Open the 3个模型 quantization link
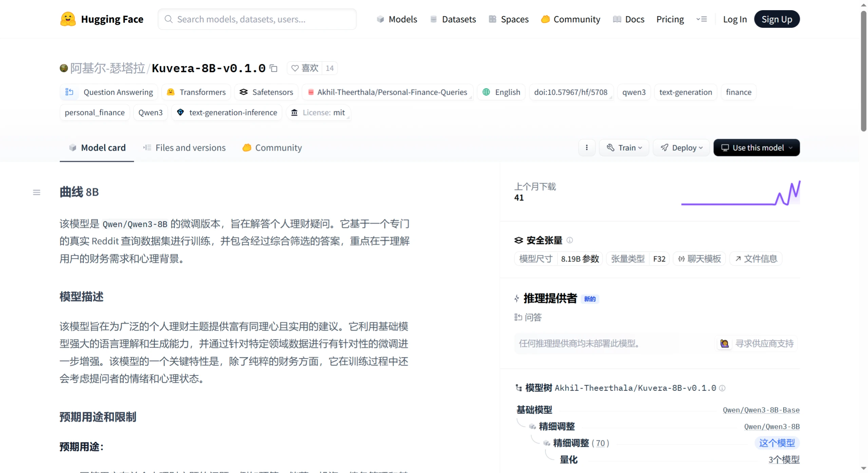The height and width of the screenshot is (473, 868). click(784, 460)
